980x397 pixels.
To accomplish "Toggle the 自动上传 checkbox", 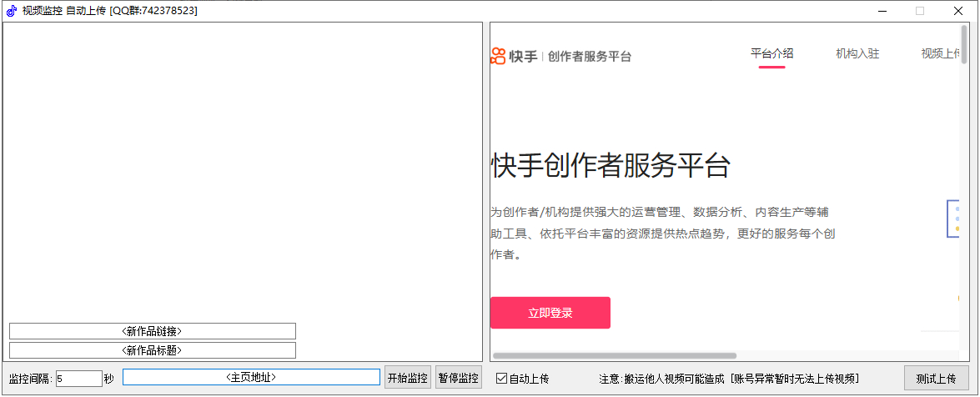I will tap(501, 379).
